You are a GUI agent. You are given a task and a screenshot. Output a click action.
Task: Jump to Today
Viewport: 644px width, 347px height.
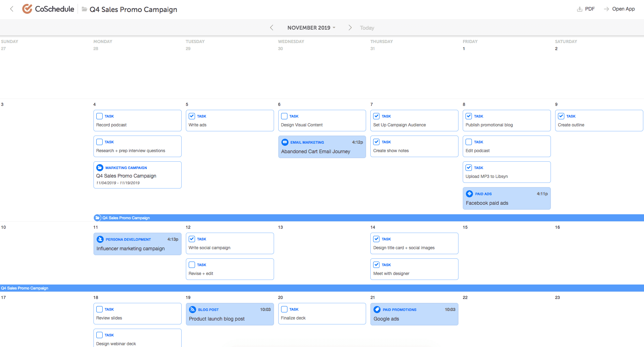[x=367, y=28]
